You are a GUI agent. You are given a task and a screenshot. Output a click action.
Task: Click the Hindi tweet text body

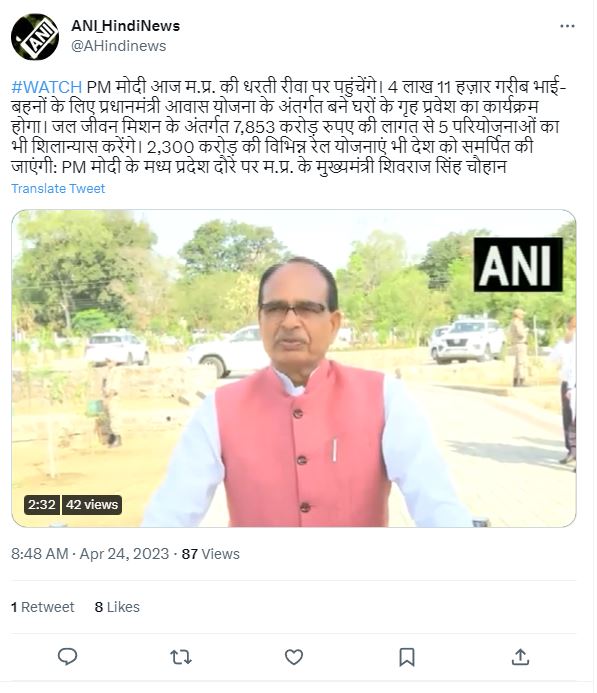click(289, 127)
